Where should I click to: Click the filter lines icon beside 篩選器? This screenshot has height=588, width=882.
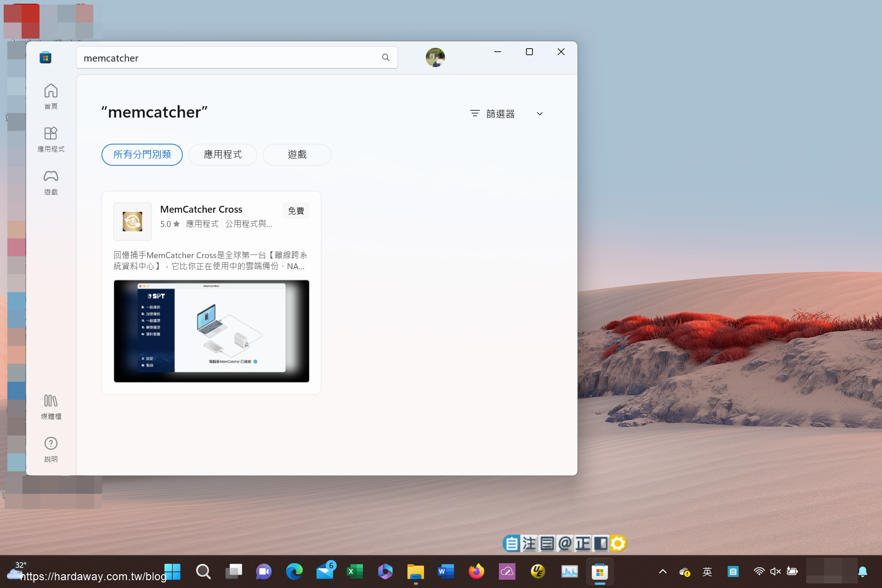pyautogui.click(x=475, y=113)
